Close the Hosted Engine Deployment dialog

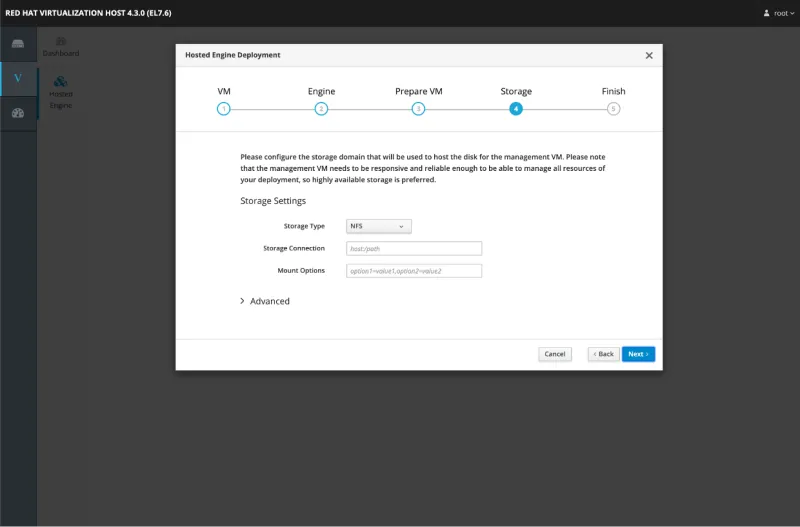tap(648, 56)
